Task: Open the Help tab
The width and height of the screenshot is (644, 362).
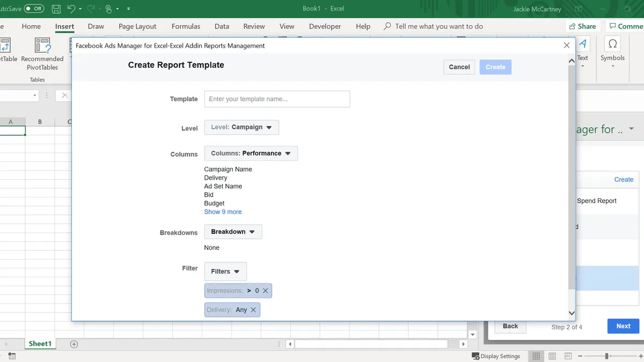Action: tap(363, 26)
